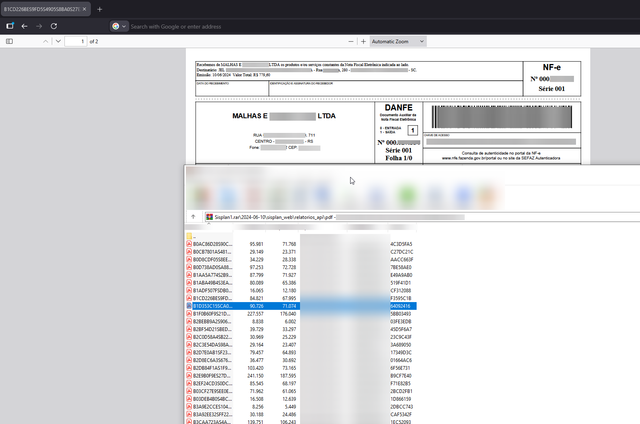Click the PDF page number field
This screenshot has width=640, height=424.
[76, 41]
